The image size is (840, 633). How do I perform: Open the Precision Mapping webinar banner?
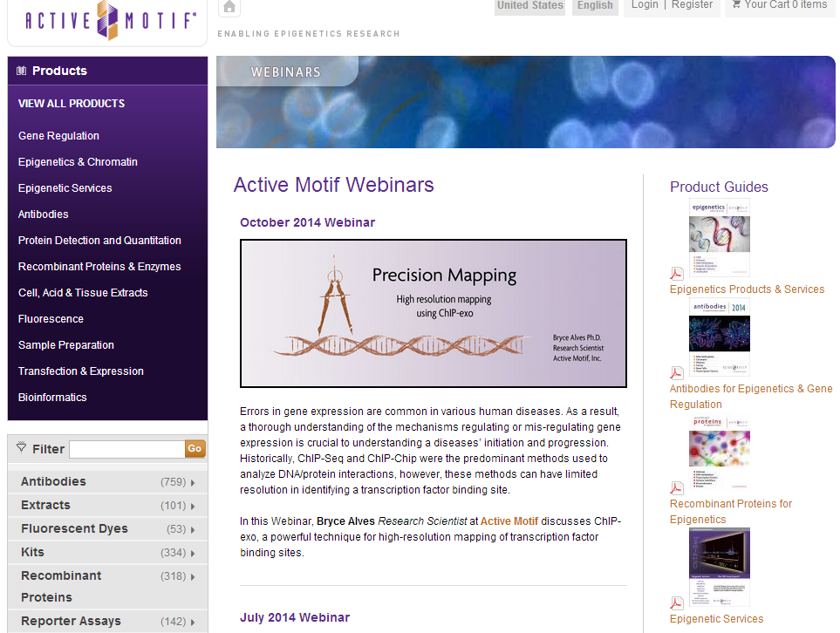[x=434, y=313]
